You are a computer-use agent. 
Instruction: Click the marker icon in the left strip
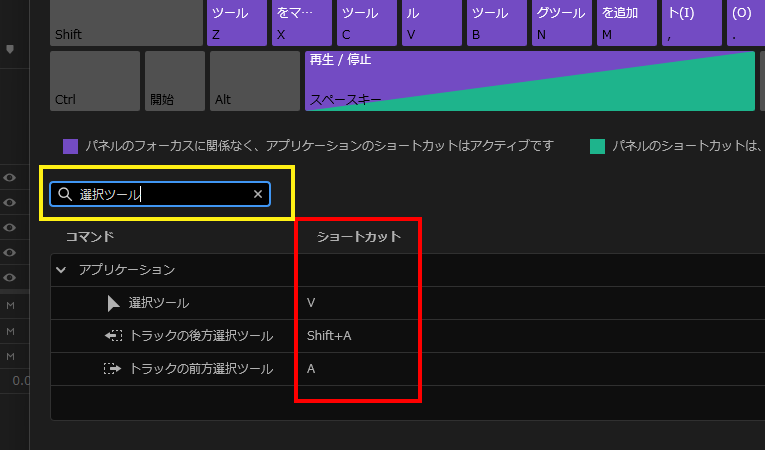coord(11,48)
